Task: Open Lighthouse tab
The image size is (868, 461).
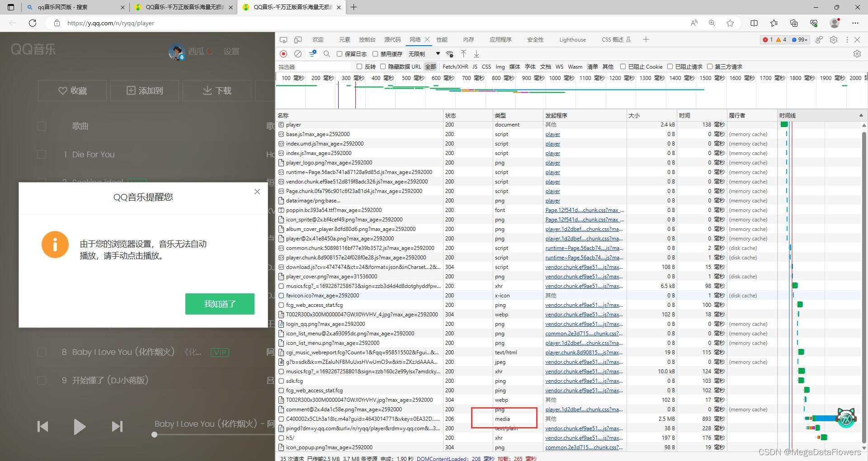Action: pyautogui.click(x=572, y=40)
